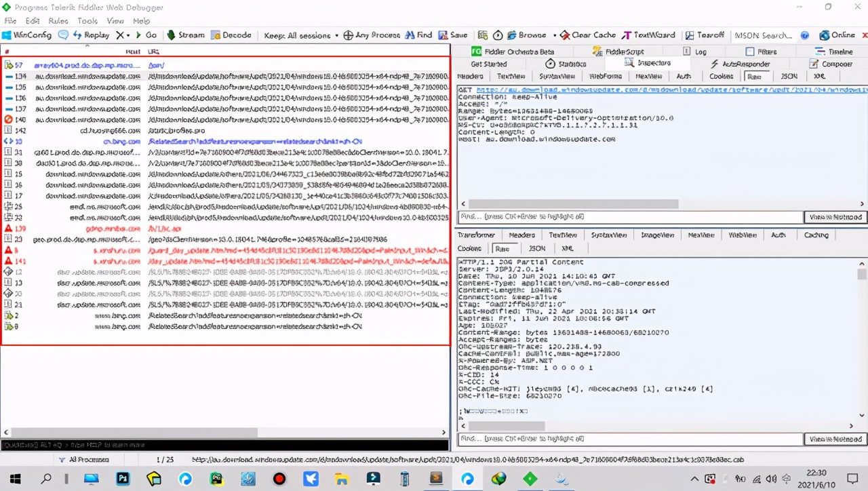This screenshot has width=868, height=491.
Task: Switch to the Timeline tab
Action: coord(834,52)
